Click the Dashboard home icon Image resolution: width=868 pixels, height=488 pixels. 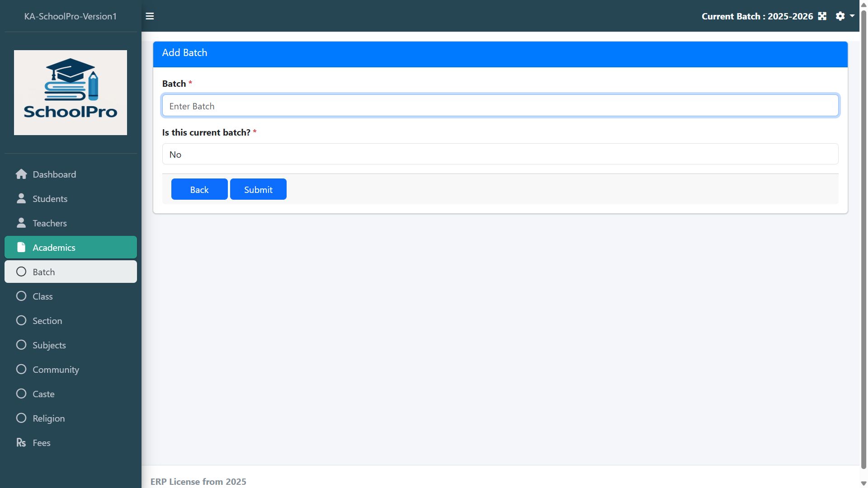(21, 174)
